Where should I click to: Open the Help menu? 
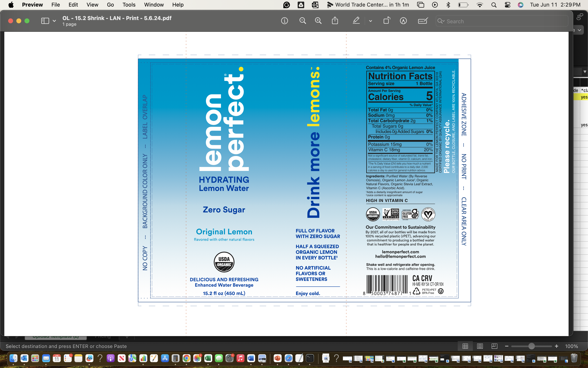[178, 5]
